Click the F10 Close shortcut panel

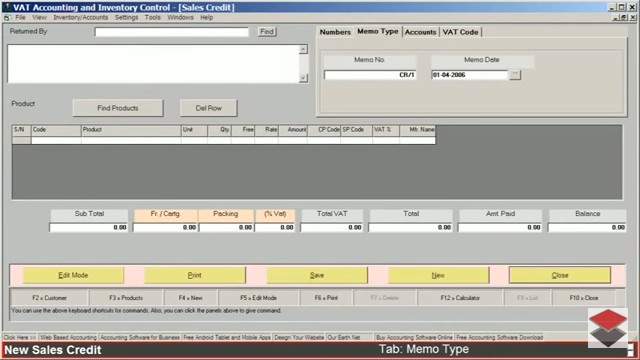click(584, 298)
